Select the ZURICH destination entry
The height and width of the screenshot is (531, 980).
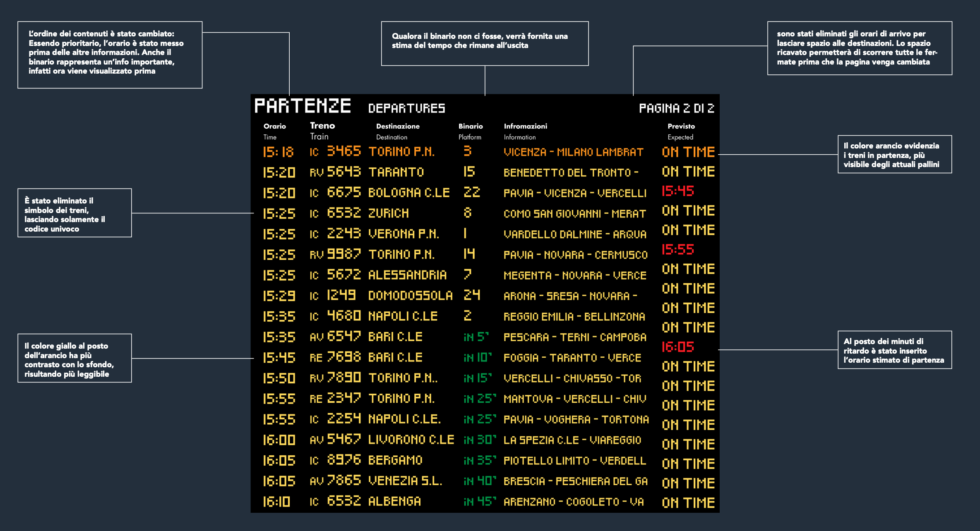click(388, 213)
